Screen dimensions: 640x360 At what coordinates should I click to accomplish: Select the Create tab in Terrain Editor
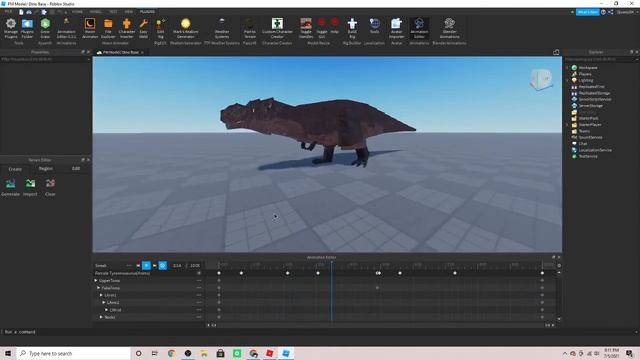tap(15, 169)
